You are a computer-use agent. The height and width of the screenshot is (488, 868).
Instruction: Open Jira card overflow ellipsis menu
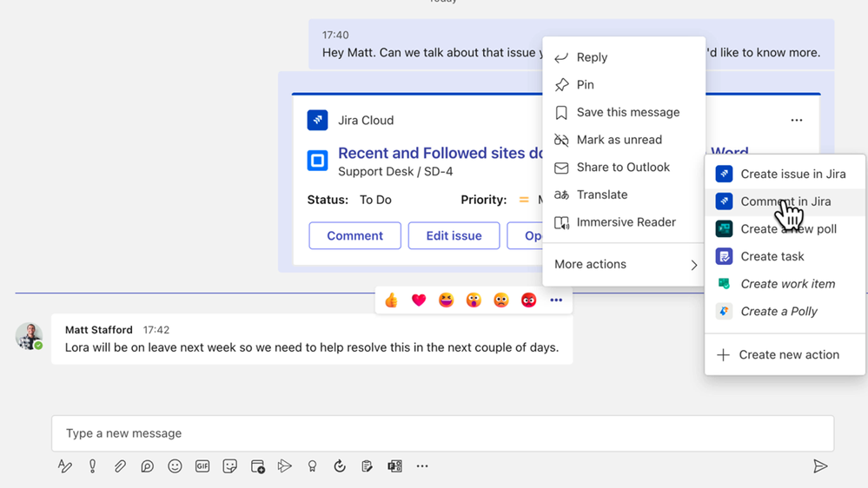click(x=797, y=120)
